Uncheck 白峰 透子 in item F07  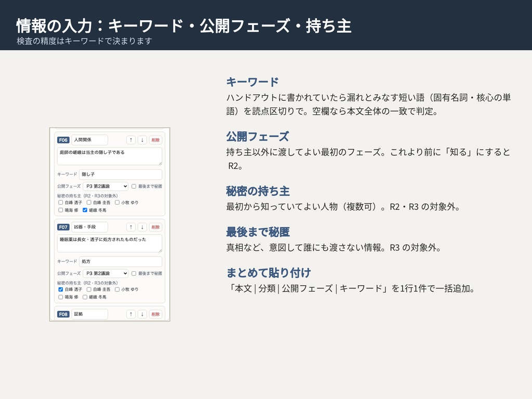61,289
